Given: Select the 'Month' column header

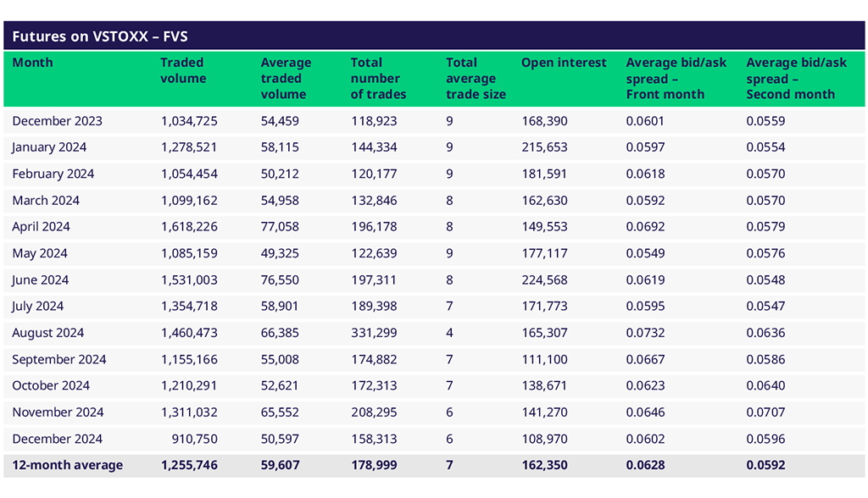Looking at the screenshot, I should point(32,63).
